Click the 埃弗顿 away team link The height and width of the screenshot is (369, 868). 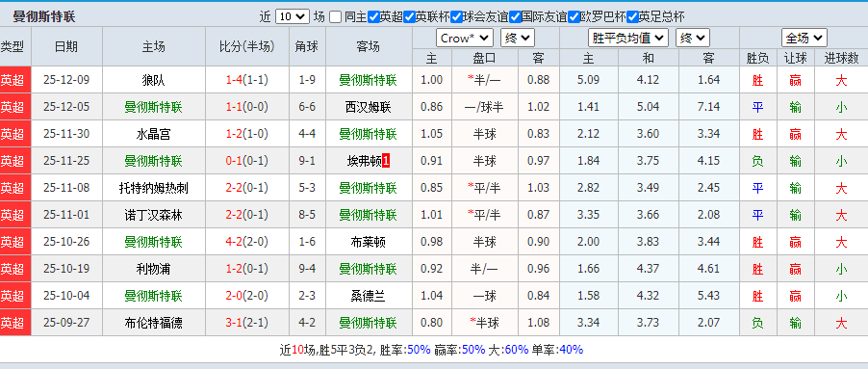coord(365,161)
